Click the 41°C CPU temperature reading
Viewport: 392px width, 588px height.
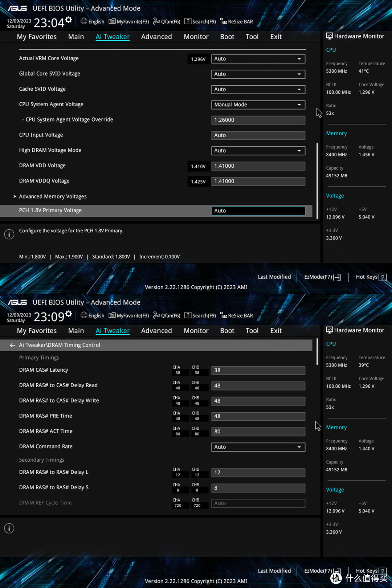pyautogui.click(x=364, y=71)
